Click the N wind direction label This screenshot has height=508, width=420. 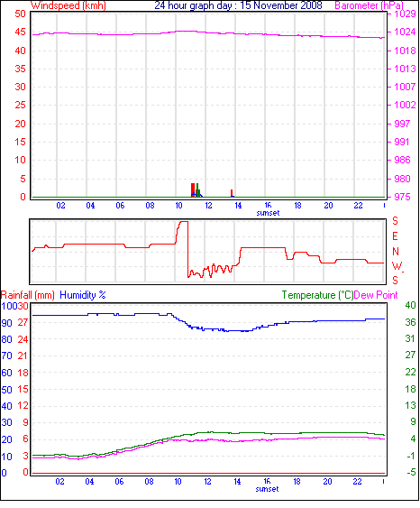click(396, 252)
